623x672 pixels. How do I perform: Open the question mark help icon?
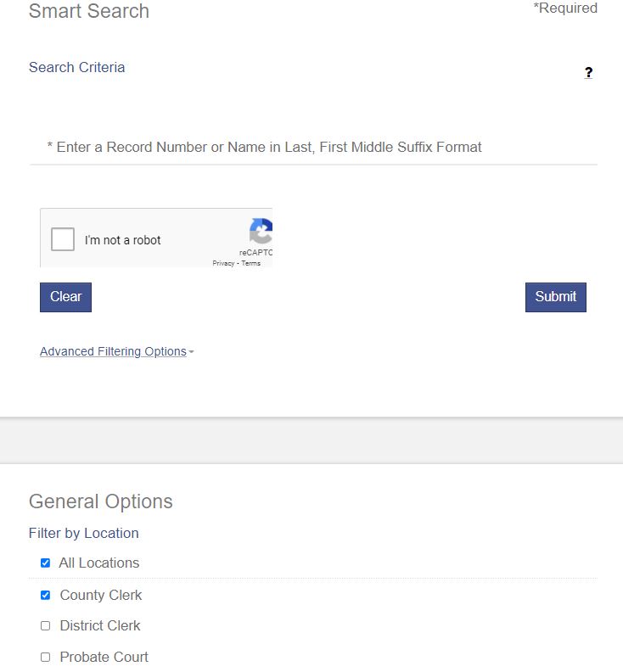coord(588,73)
